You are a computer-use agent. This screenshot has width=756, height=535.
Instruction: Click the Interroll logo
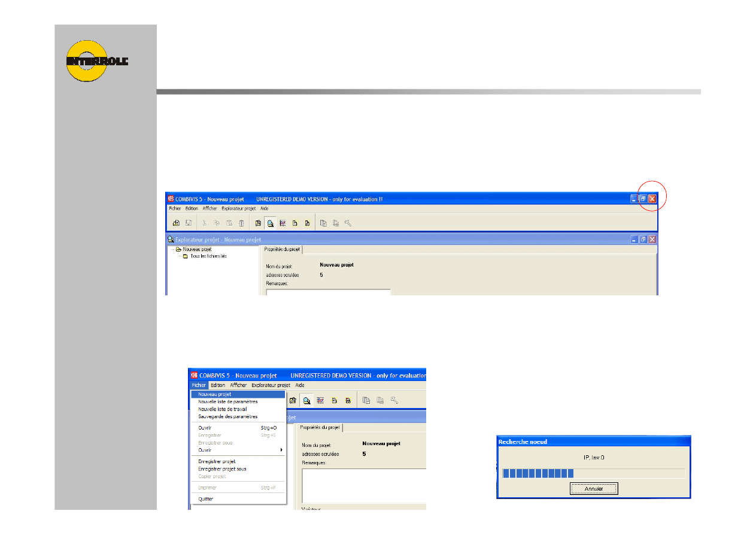[x=96, y=61]
